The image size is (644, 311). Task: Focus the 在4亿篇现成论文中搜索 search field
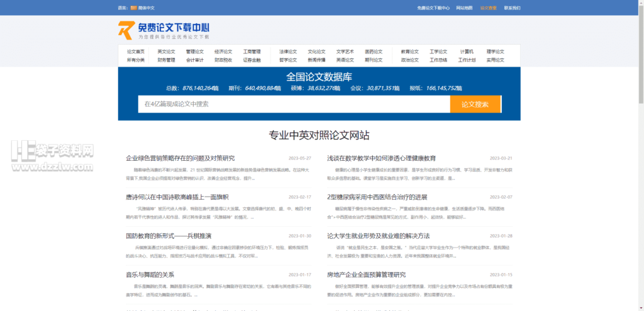tap(294, 104)
